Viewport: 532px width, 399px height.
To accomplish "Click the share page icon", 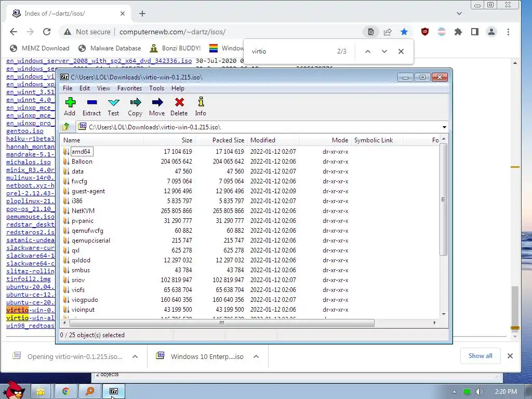I will pyautogui.click(x=388, y=32).
